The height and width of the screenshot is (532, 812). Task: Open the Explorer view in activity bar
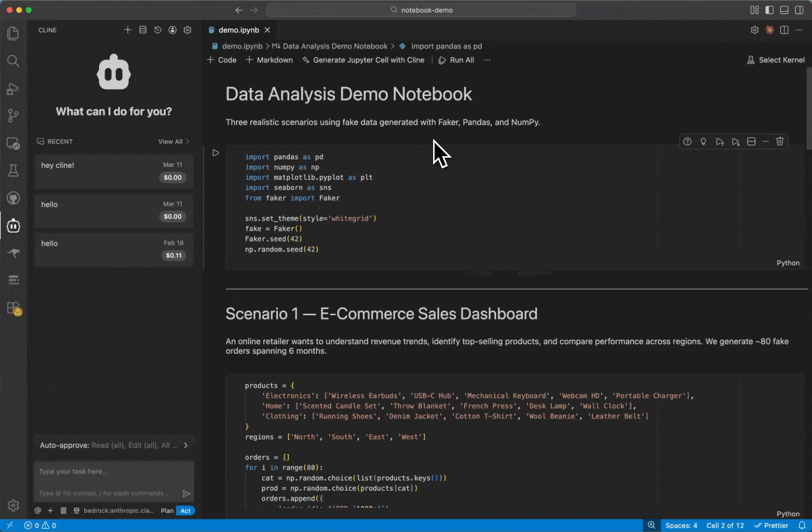click(x=13, y=33)
